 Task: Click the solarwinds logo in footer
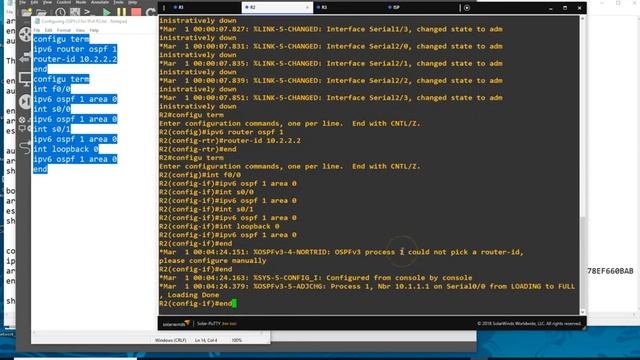[176, 324]
